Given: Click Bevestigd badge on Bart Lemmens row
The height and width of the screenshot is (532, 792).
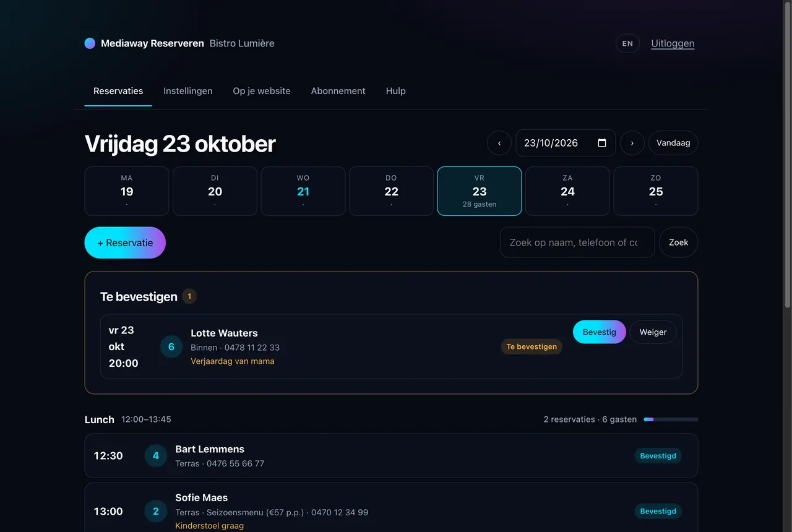Looking at the screenshot, I should click(x=658, y=456).
